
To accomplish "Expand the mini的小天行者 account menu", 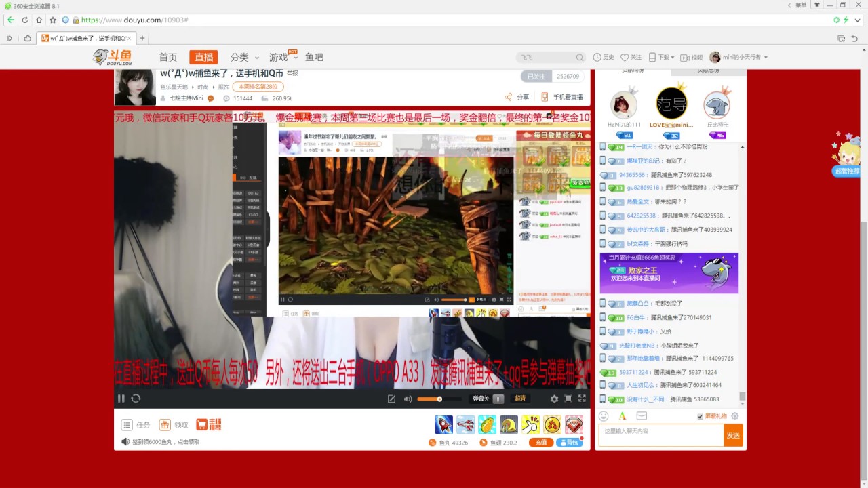I will [x=738, y=58].
